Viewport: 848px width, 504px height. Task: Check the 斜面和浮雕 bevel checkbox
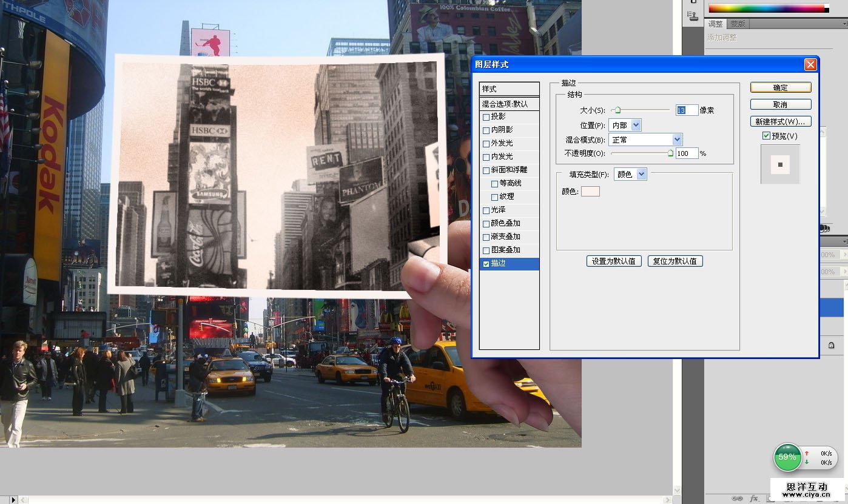[486, 170]
